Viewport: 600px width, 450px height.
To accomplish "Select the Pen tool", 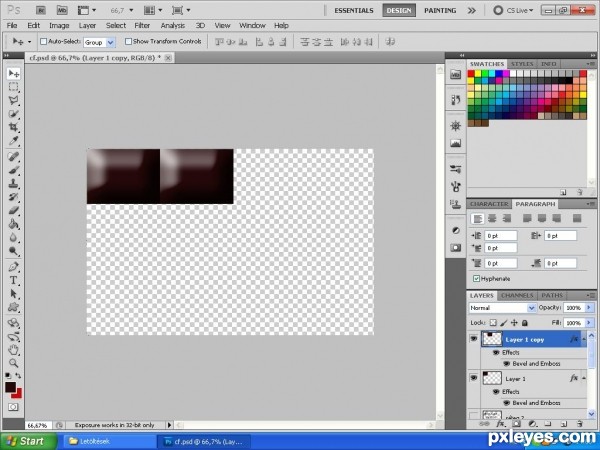I will 13,267.
